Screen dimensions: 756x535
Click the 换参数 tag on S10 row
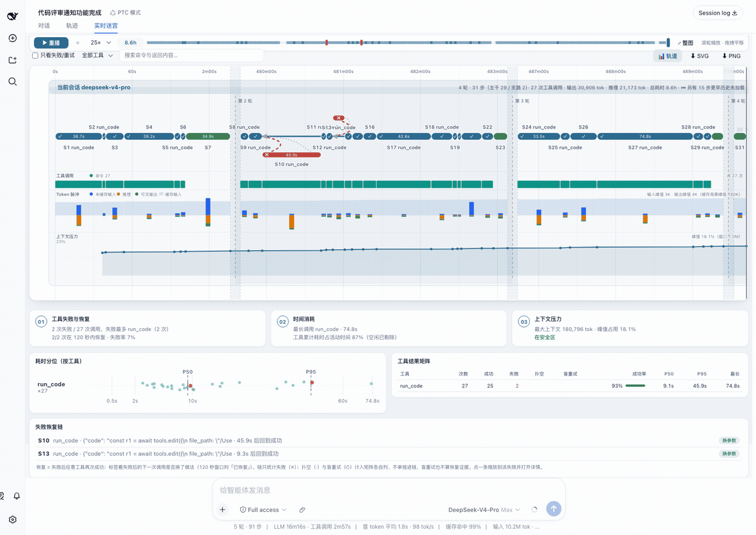click(x=728, y=441)
